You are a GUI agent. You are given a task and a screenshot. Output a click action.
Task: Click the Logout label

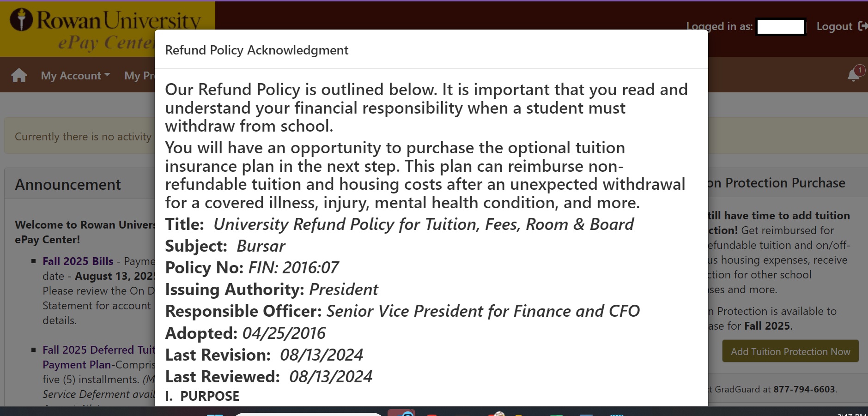point(834,26)
